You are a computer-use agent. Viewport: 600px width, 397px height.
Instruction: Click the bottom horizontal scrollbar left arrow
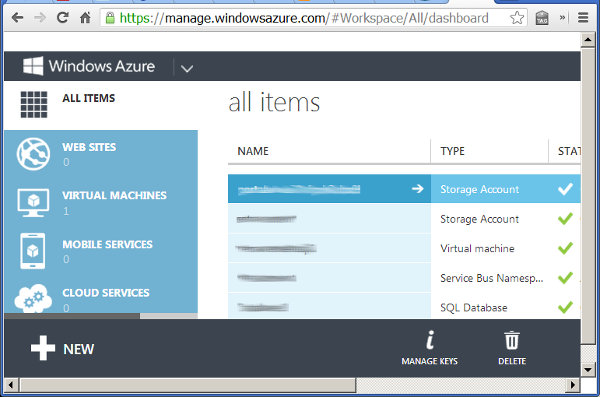tap(11, 385)
